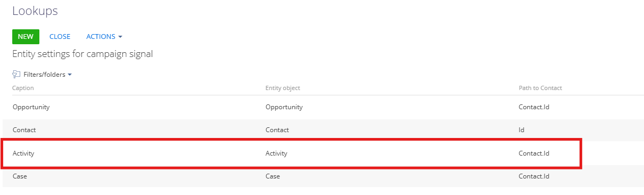Sort by the Caption column header
This screenshot has width=644, height=195.
23,88
